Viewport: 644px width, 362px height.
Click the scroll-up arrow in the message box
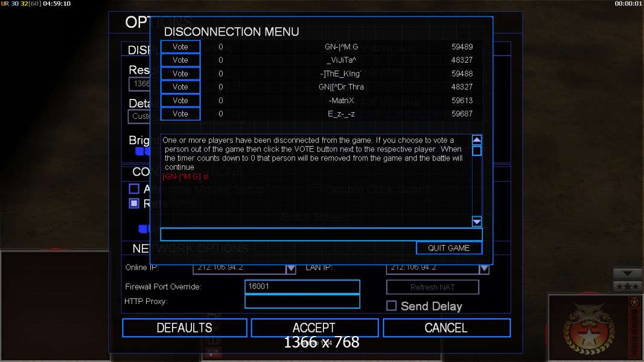point(477,139)
